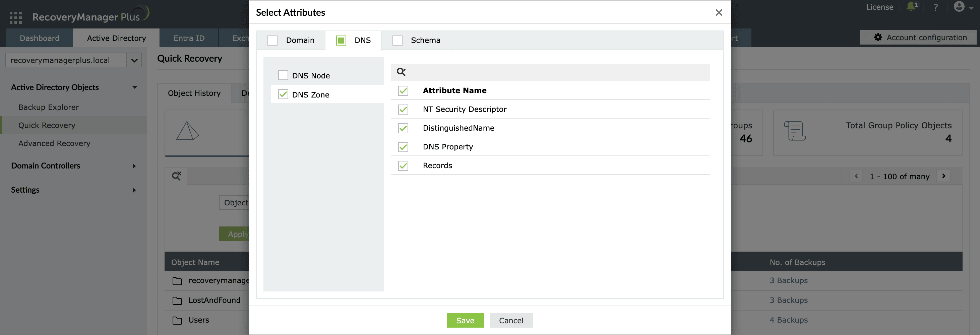Open the notification bell
This screenshot has height=335, width=980.
click(911, 7)
